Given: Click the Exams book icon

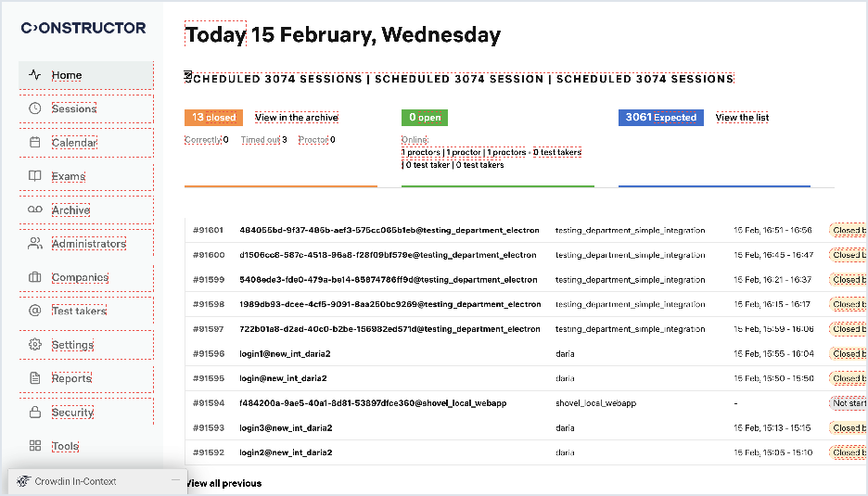Looking at the screenshot, I should [35, 176].
